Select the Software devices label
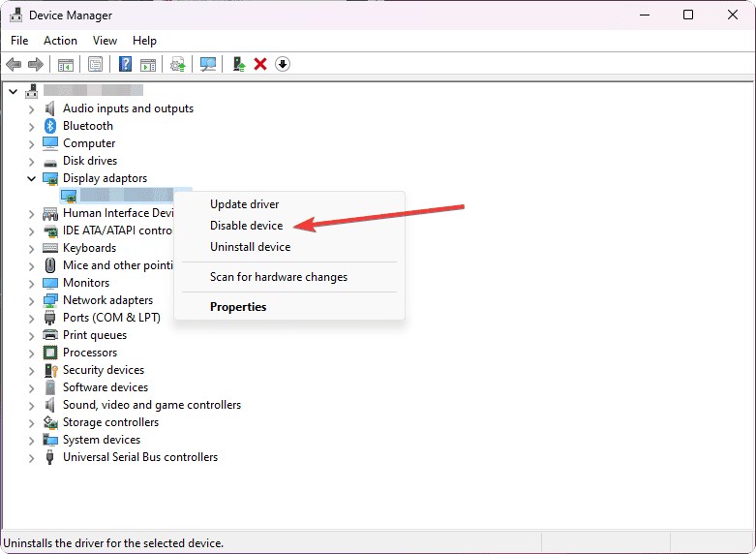The width and height of the screenshot is (756, 554). (106, 387)
